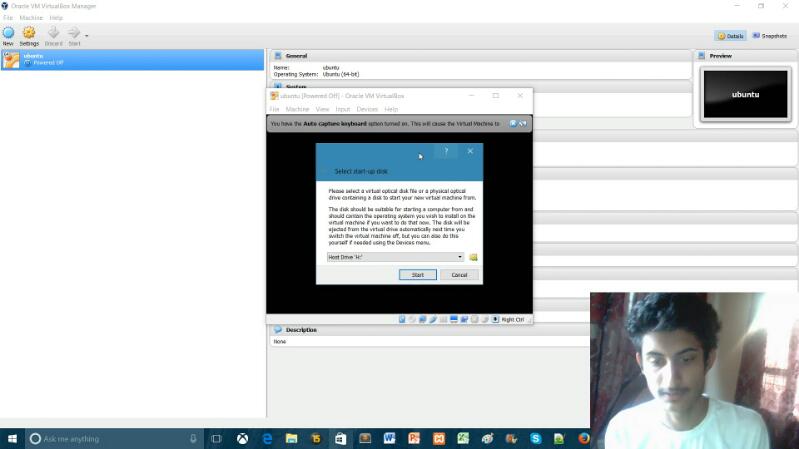Click the green Start arrow in Manager toolbar
Viewport: 799px width, 449px height.
point(74,36)
